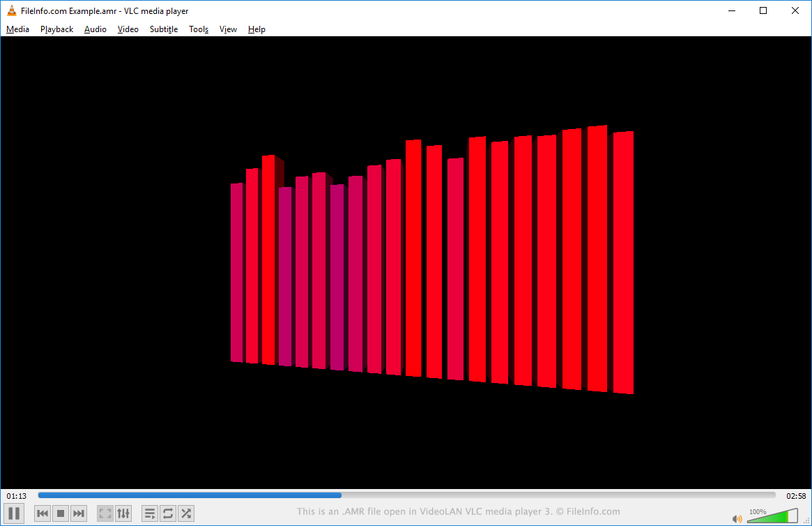812x526 pixels.
Task: Toggle loop repeat mode
Action: tap(168, 513)
